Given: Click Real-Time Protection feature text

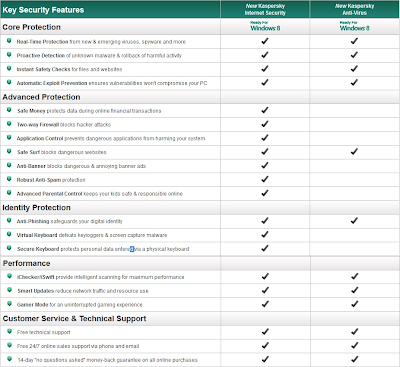Looking at the screenshot, I should click(101, 42).
